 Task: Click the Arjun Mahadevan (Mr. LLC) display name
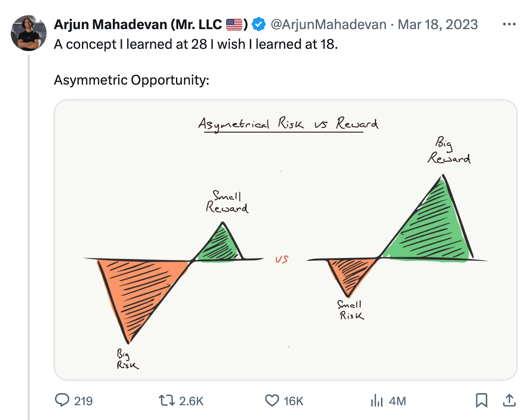coord(151,24)
